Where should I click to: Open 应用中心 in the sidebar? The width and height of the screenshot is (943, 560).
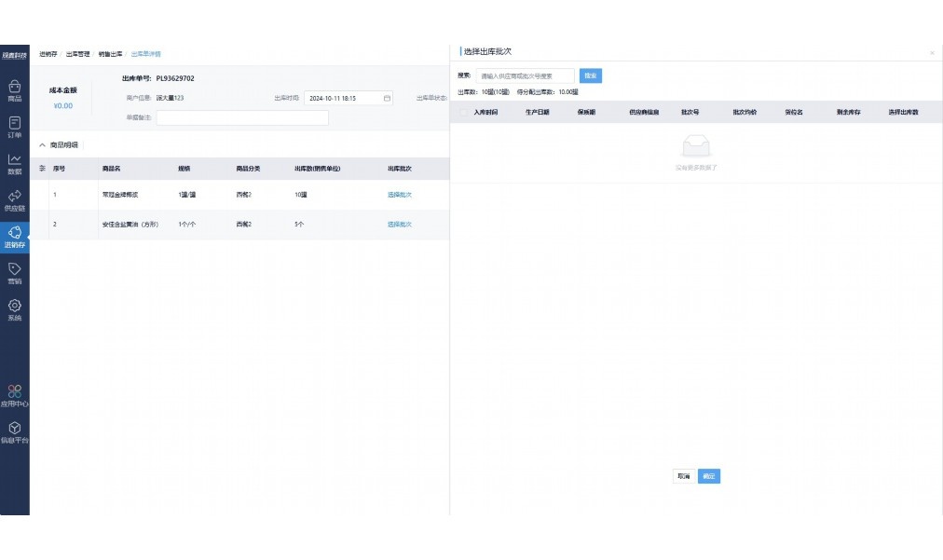(x=14, y=396)
